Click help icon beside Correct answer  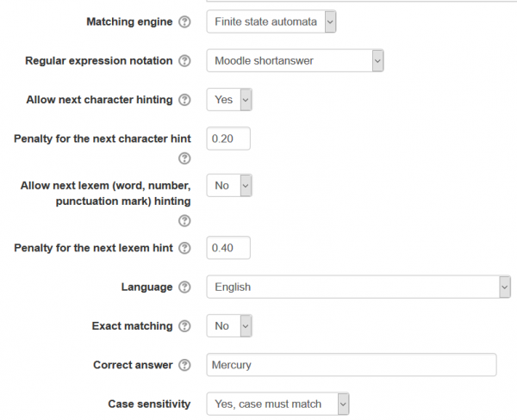[x=184, y=365]
